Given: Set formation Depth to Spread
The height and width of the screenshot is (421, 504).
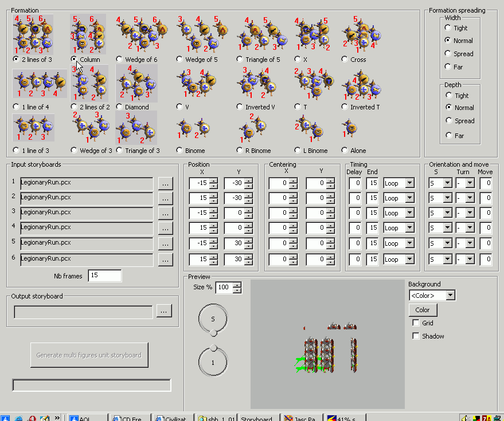Looking at the screenshot, I should coord(449,120).
